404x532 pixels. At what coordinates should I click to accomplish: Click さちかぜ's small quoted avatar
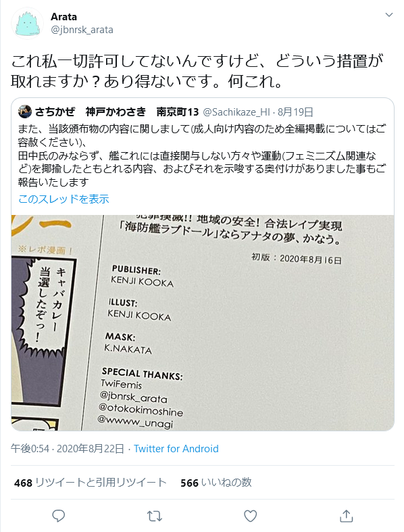[x=25, y=112]
